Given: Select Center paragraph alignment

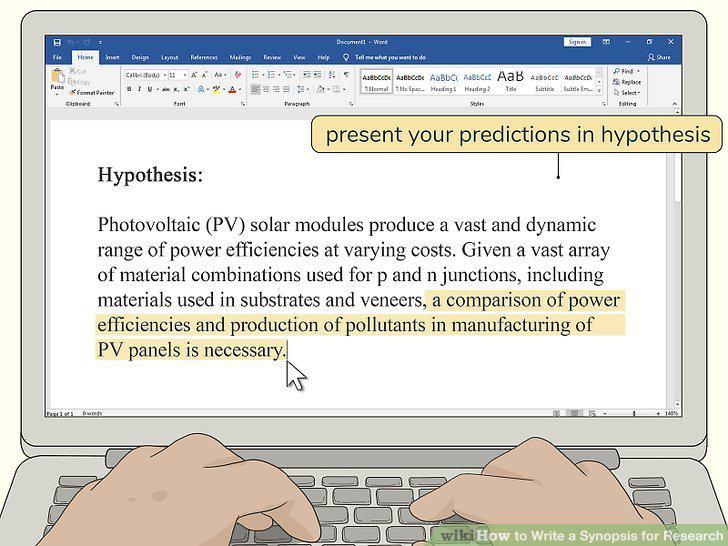Looking at the screenshot, I should pyautogui.click(x=266, y=89).
